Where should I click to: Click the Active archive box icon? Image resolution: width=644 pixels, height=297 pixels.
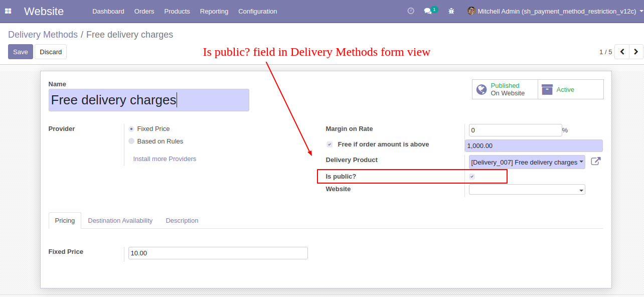(547, 89)
